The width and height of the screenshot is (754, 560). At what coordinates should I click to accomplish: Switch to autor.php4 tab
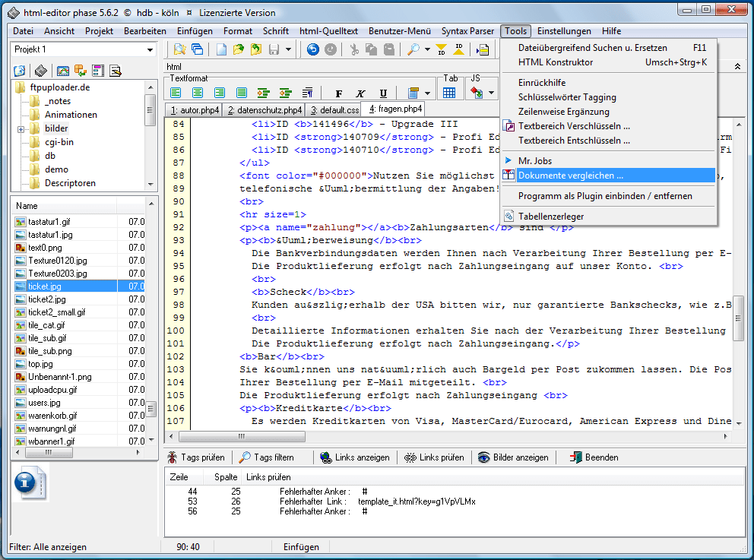(195, 110)
